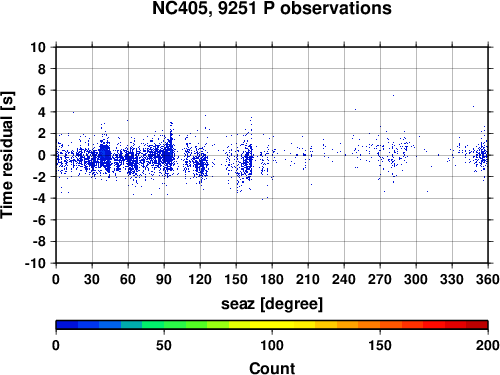This screenshot has height=375, width=500.
Task: Click the orange section of the colorbar near 150
Action: click(x=380, y=325)
